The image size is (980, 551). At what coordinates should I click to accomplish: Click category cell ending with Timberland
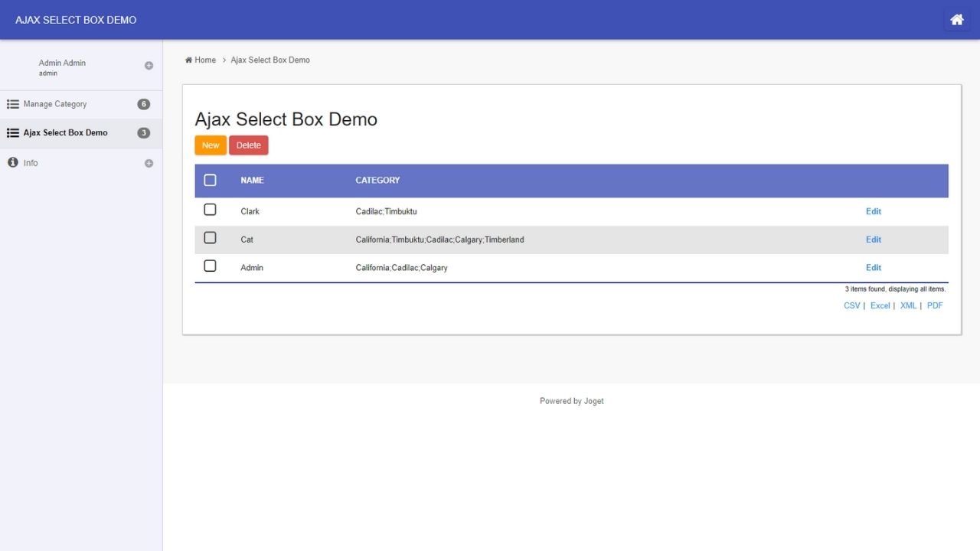click(439, 240)
